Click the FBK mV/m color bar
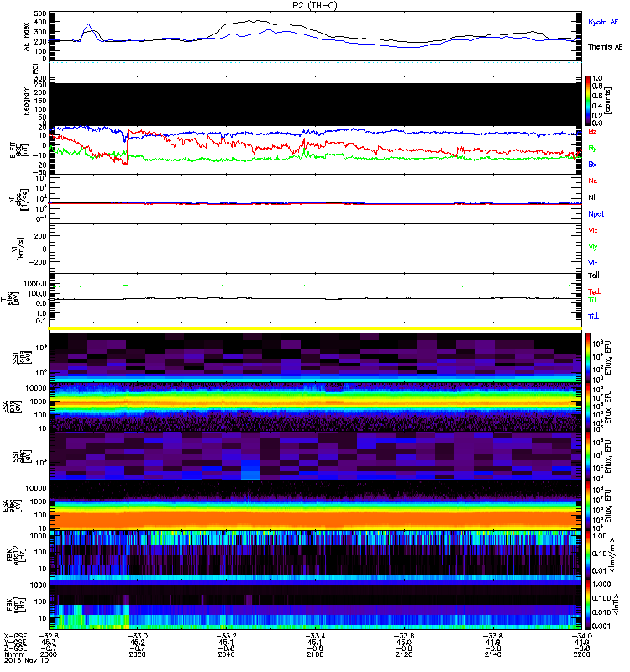The width and height of the screenshot is (630, 672). [x=588, y=556]
